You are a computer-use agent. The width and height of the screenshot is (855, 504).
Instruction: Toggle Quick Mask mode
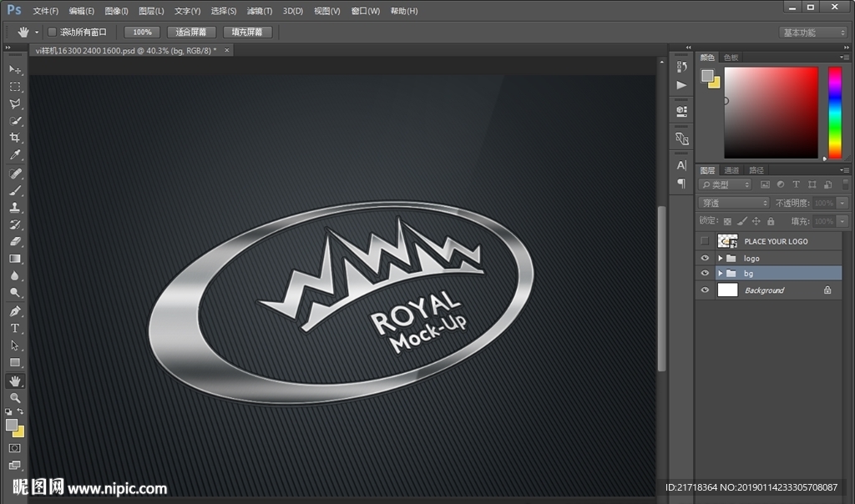coord(15,448)
